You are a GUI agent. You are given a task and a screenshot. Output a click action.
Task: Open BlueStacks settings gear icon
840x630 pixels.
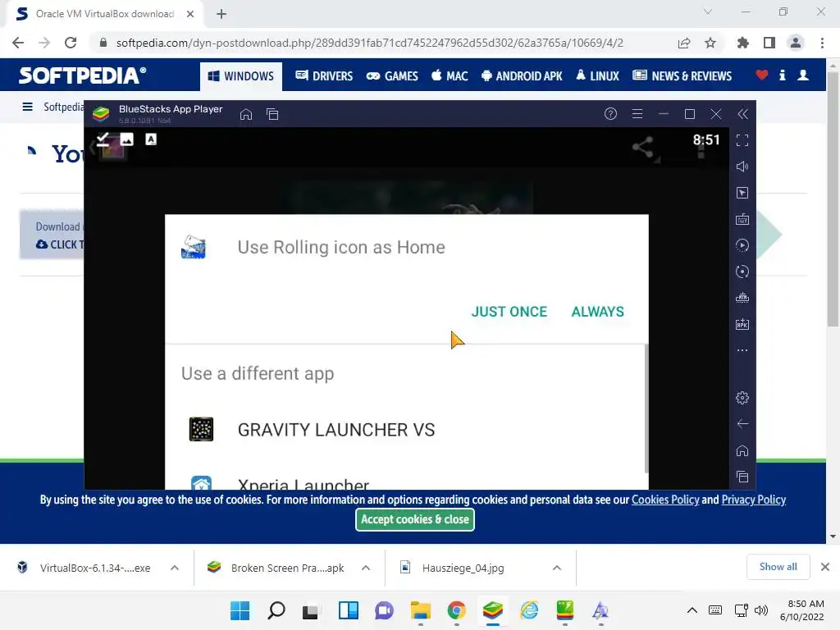(742, 398)
